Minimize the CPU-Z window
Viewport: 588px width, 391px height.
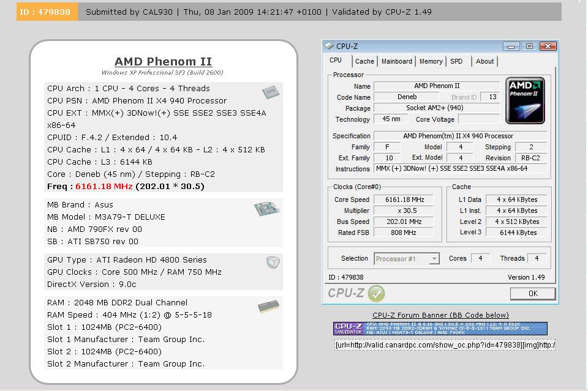pyautogui.click(x=511, y=47)
